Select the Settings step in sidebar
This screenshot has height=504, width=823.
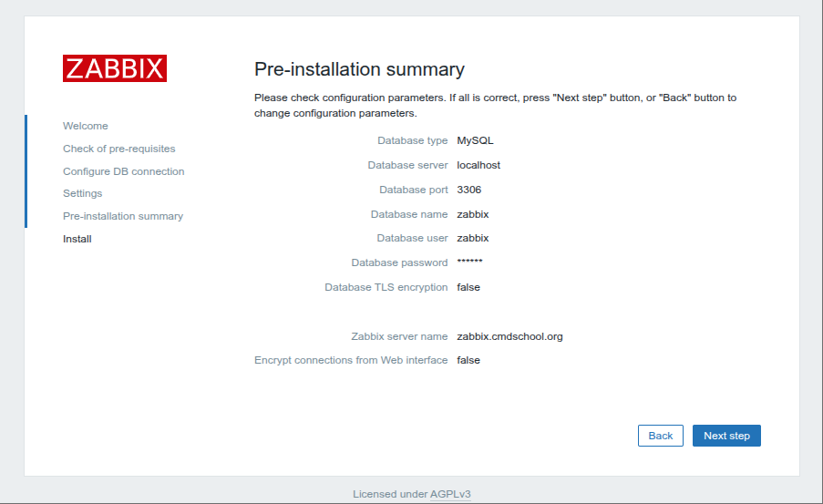coord(82,193)
